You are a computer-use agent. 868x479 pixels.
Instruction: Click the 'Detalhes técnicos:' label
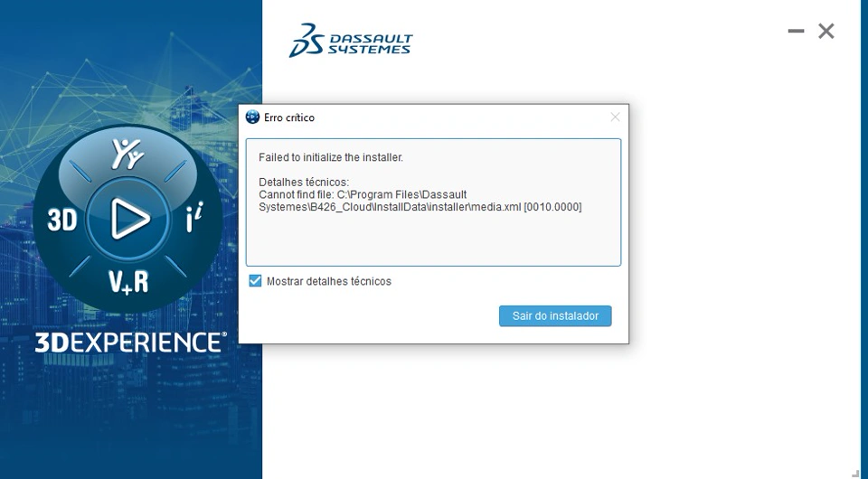tap(304, 182)
